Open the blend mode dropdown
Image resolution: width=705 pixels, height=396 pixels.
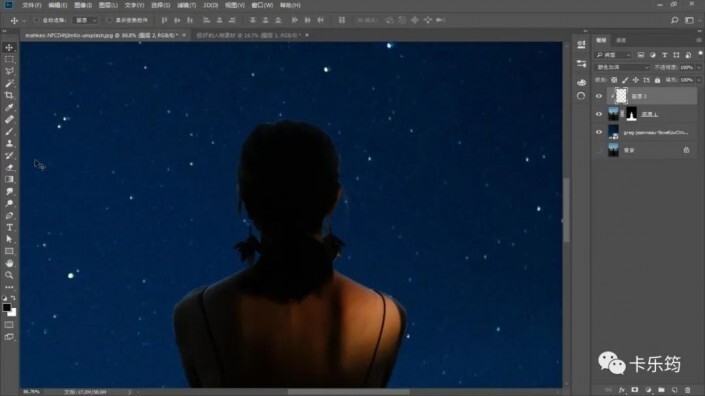(623, 67)
